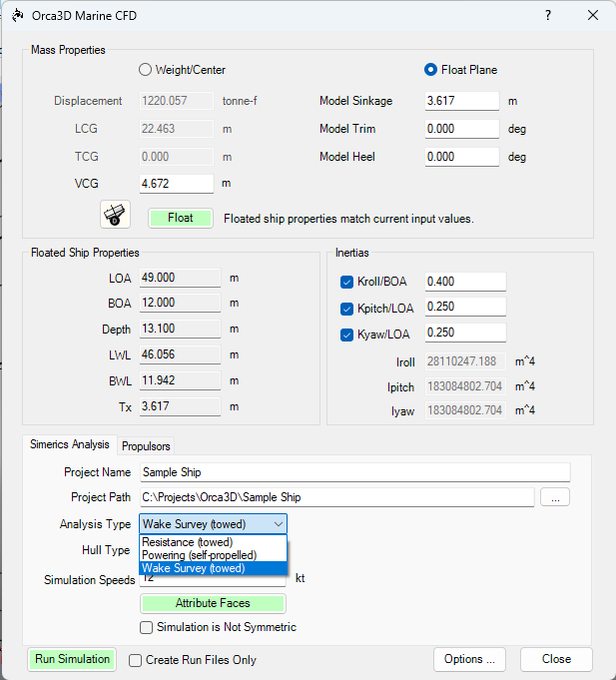Screen dimensions: 616x680
Task: Edit the Kyaw/LOA value field
Action: tap(465, 334)
